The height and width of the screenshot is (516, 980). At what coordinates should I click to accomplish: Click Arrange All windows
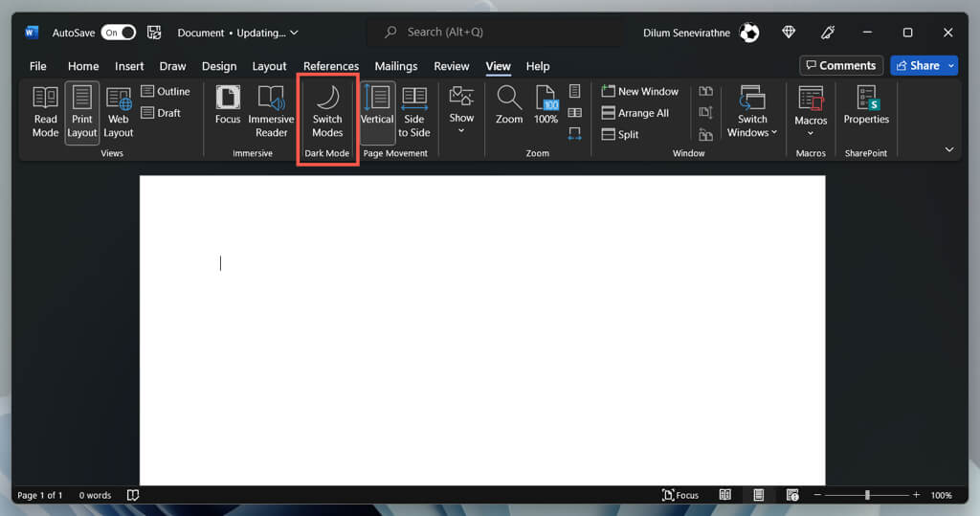pos(635,113)
